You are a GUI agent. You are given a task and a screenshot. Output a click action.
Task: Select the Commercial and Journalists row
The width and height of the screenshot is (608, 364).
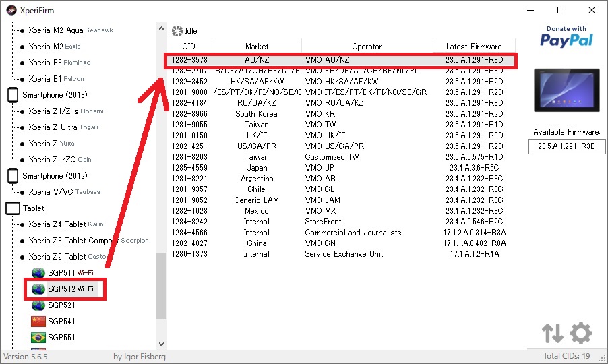click(x=341, y=233)
